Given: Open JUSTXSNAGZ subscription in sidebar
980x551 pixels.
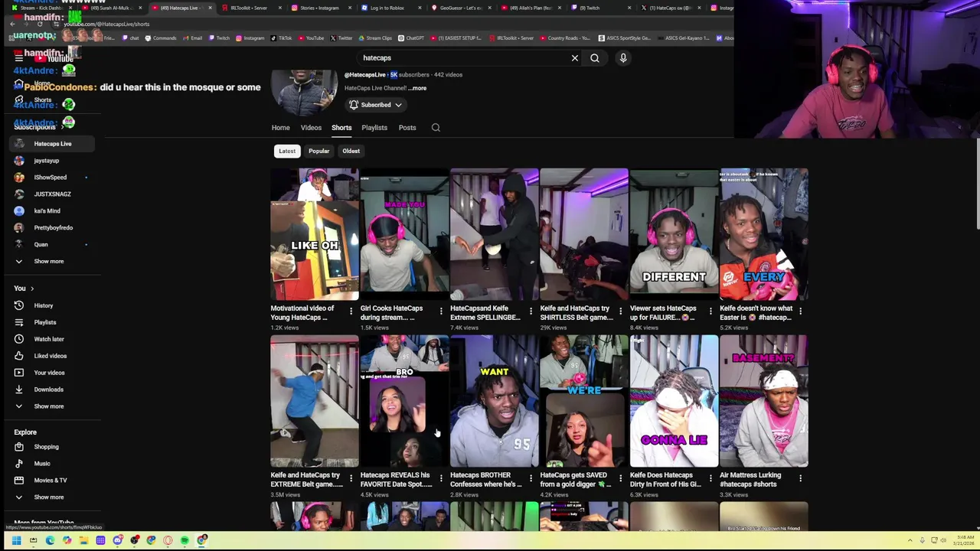Looking at the screenshot, I should tap(52, 194).
